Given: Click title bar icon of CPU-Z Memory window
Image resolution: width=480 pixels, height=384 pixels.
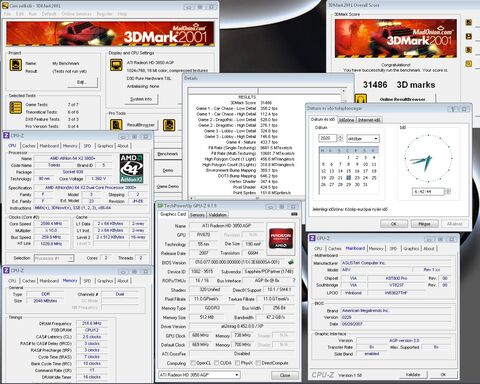Looking at the screenshot, I should tap(6, 270).
